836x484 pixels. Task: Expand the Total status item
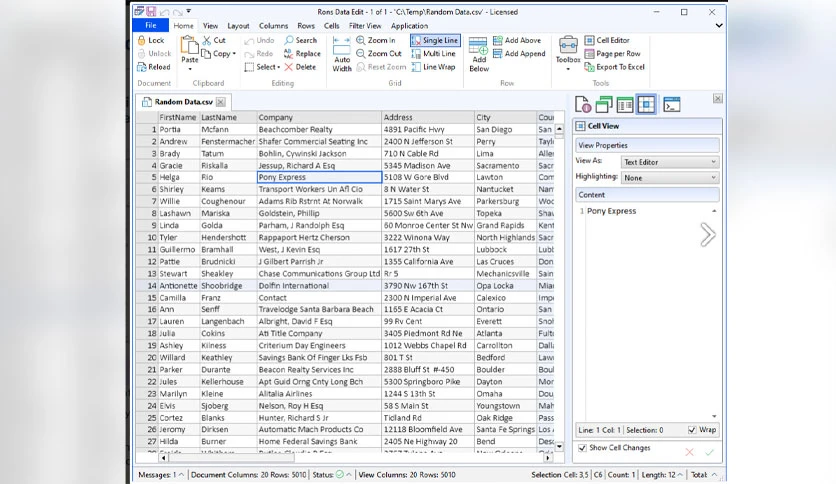tap(714, 474)
